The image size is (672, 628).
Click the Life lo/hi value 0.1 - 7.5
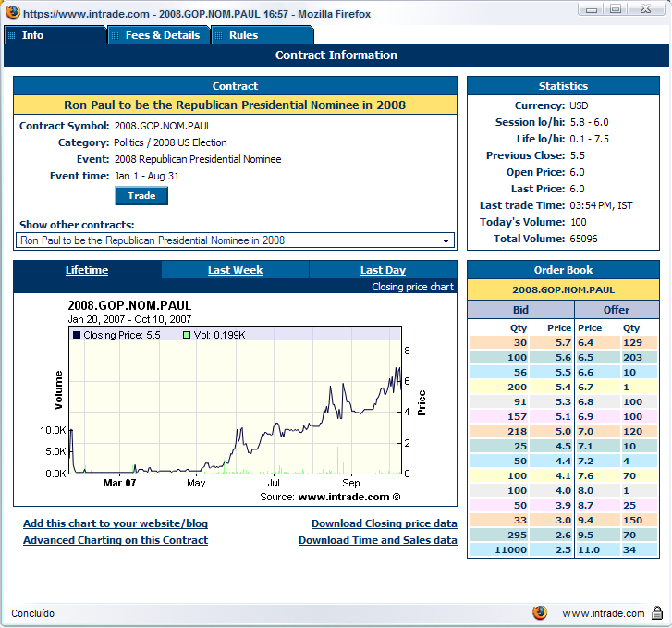[590, 139]
